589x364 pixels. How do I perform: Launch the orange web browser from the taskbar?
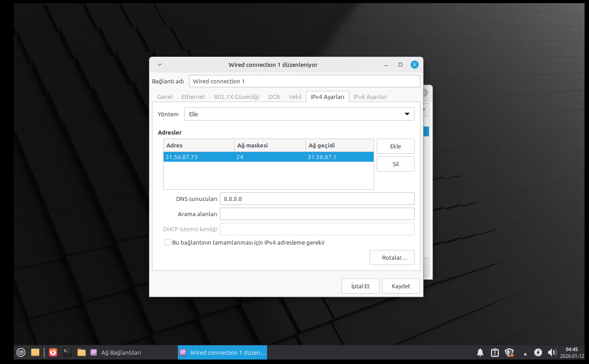(53, 352)
